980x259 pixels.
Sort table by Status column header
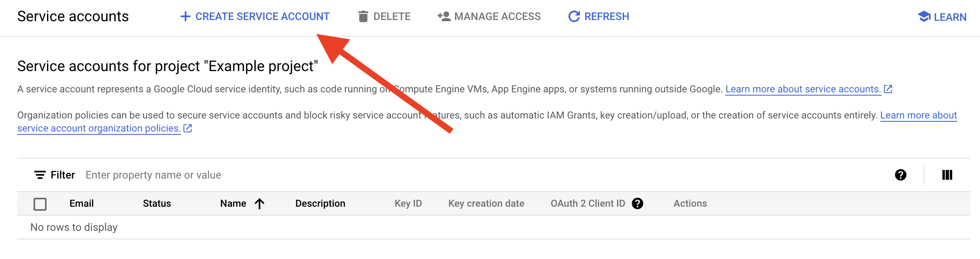157,203
